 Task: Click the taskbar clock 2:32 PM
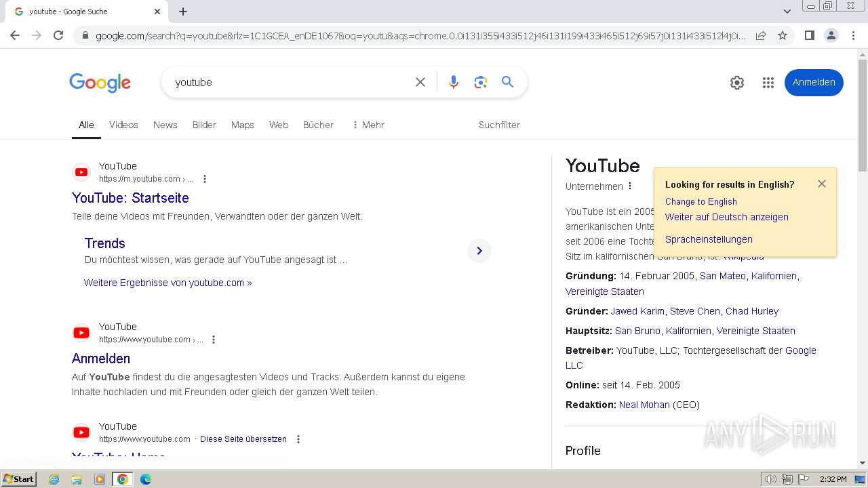[833, 479]
